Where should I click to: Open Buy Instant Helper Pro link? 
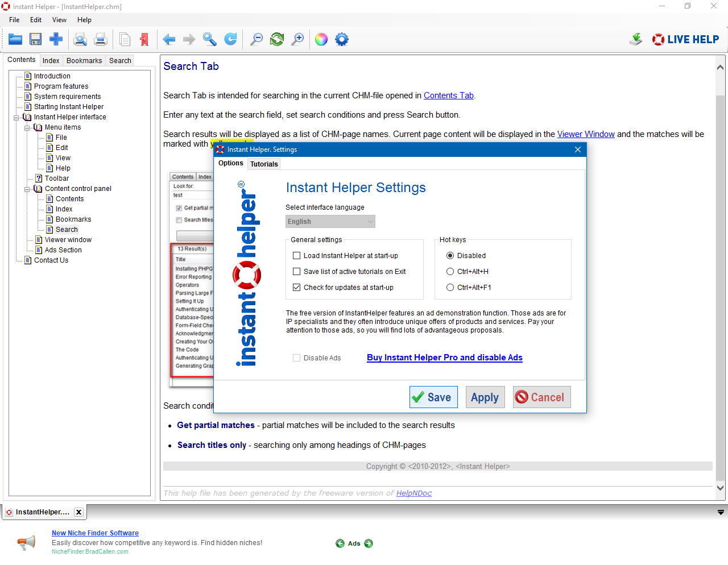pyautogui.click(x=445, y=358)
